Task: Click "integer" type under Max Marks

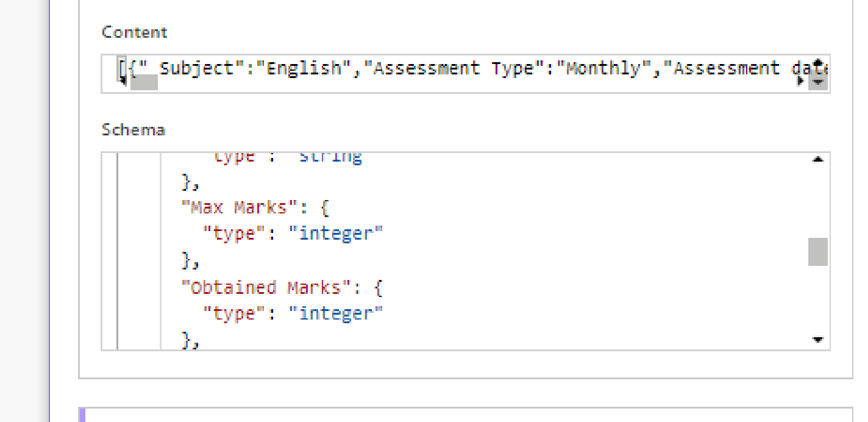Action: click(336, 234)
